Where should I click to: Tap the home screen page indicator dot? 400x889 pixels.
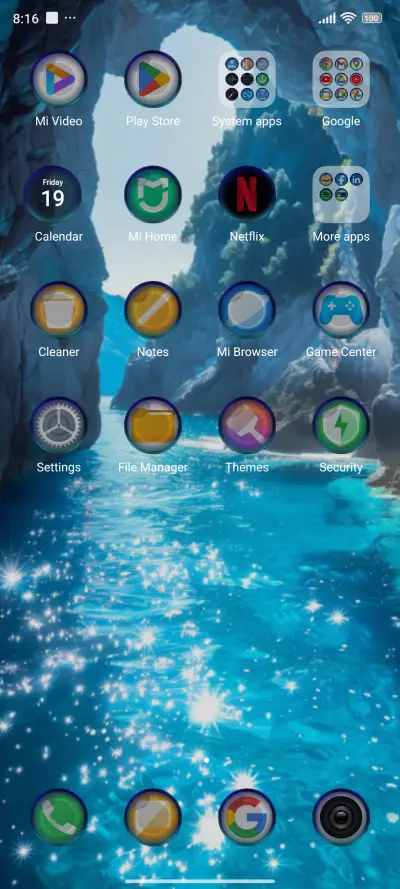206,760
